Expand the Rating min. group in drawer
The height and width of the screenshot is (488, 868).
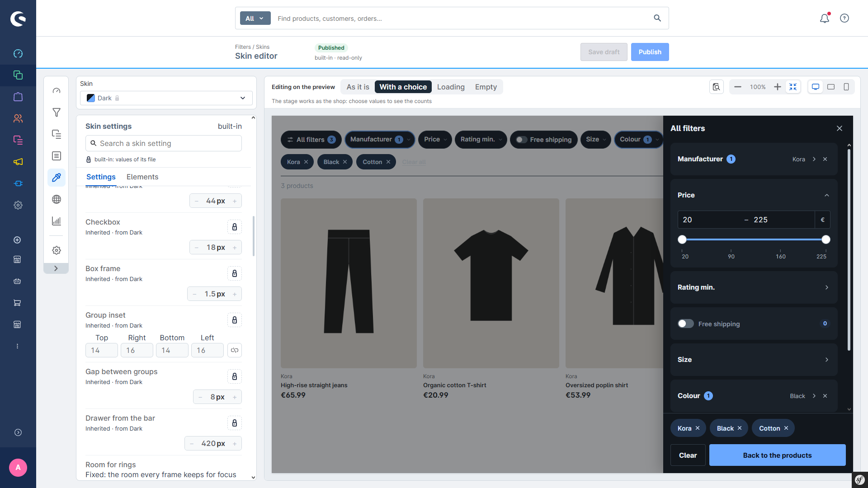pos(754,287)
